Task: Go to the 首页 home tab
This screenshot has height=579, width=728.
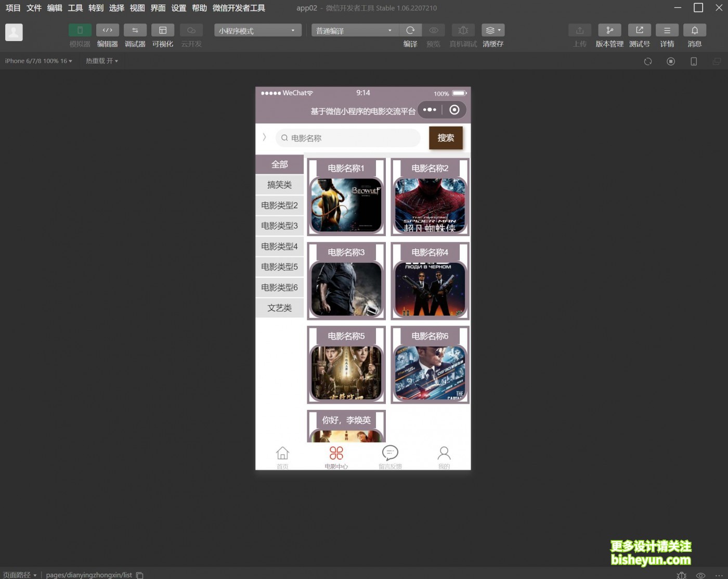Action: pos(282,457)
